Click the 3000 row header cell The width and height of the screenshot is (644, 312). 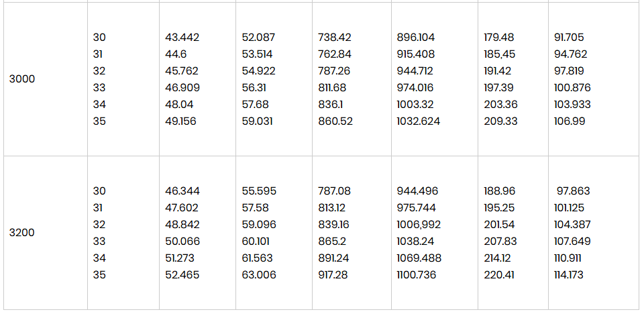(46, 79)
